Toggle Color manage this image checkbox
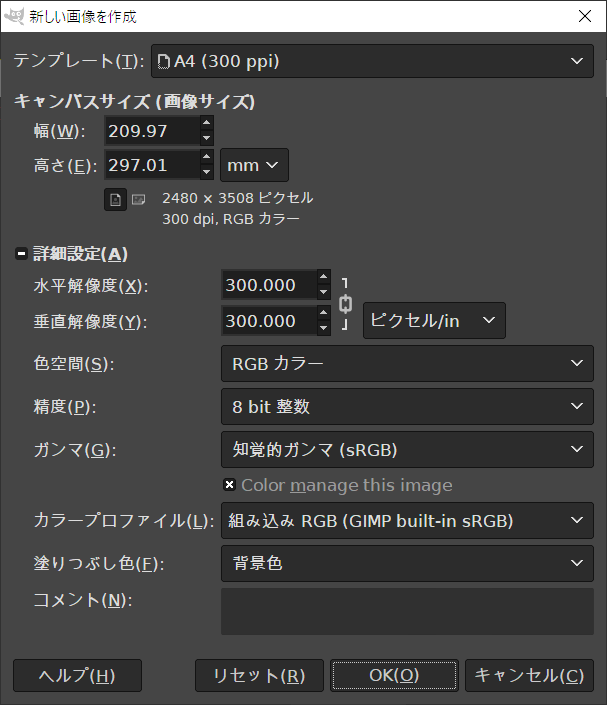This screenshot has height=705, width=607. pyautogui.click(x=229, y=485)
